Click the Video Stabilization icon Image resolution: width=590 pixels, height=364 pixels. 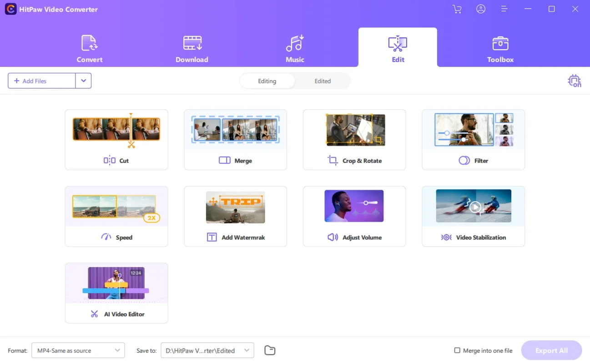point(446,237)
